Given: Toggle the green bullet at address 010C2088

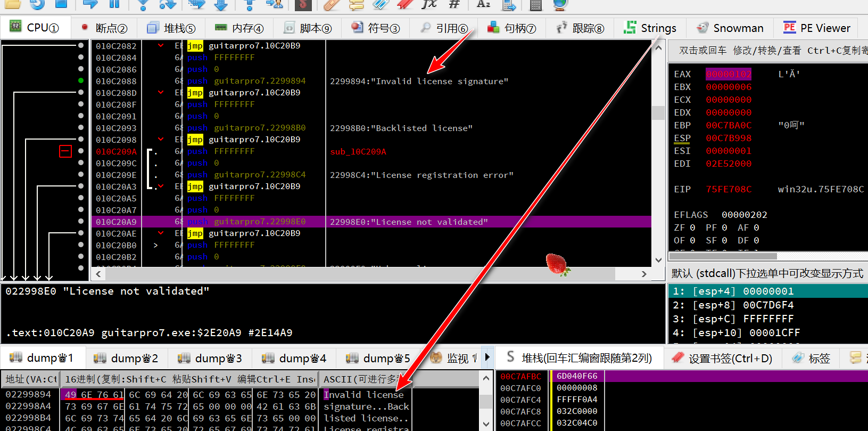Looking at the screenshot, I should coord(81,81).
